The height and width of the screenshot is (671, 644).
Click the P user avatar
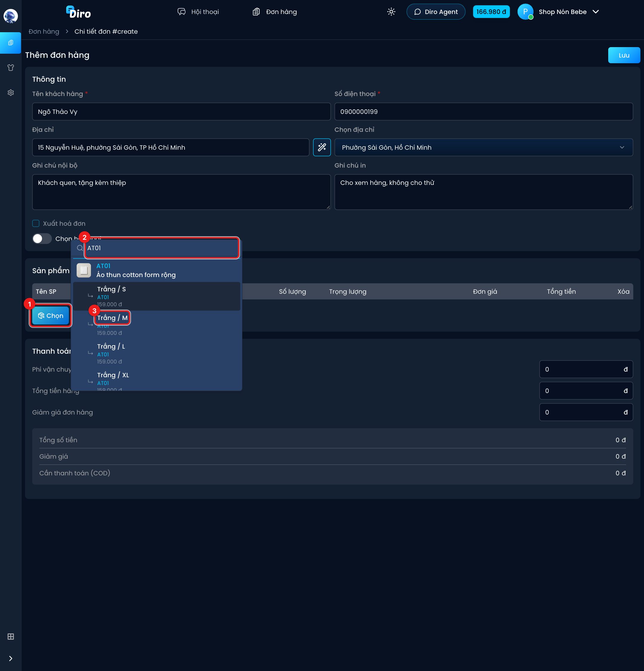(525, 12)
